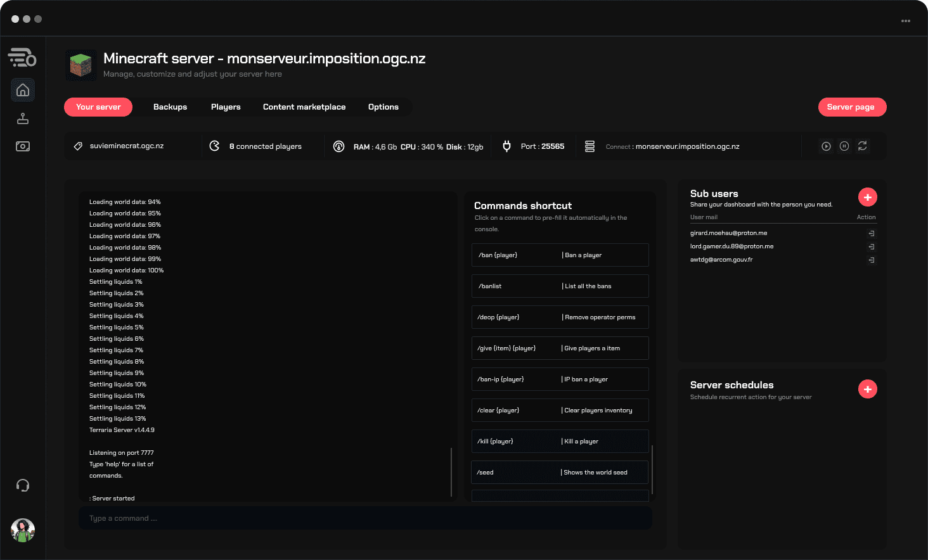
Task: Go to the Content marketplace tab
Action: pyautogui.click(x=304, y=107)
